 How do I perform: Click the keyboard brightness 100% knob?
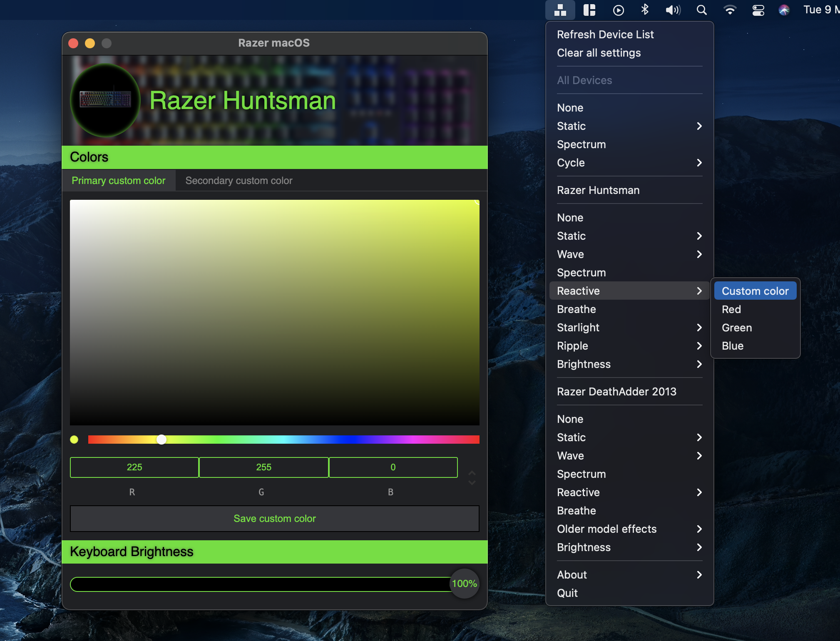[x=465, y=584]
